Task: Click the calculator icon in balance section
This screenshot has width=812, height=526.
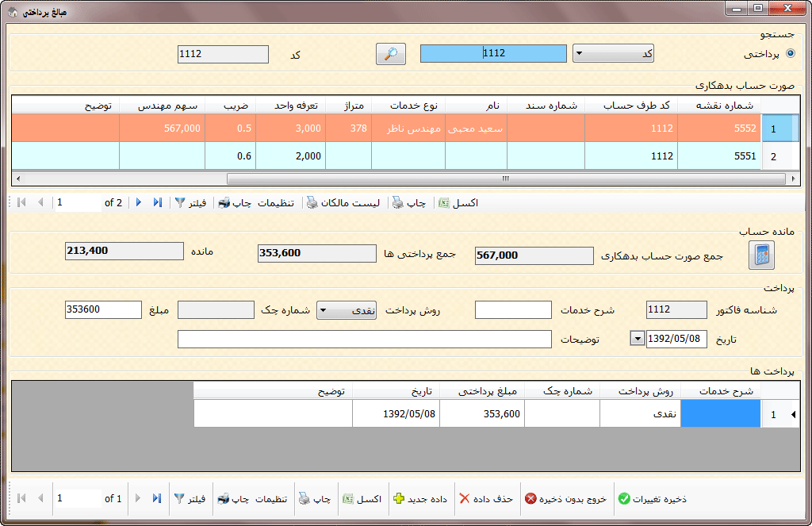Action: [x=761, y=255]
